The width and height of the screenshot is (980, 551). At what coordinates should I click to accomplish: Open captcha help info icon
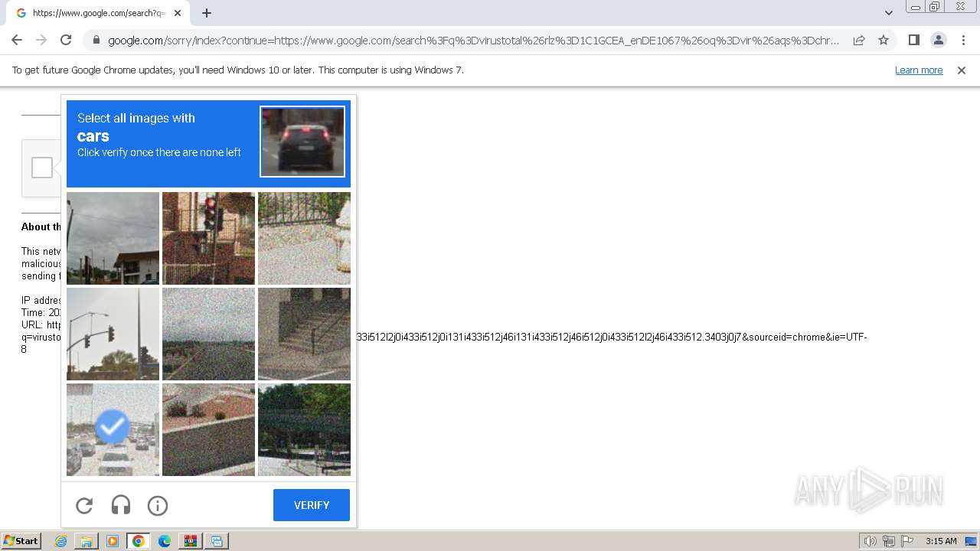click(158, 505)
